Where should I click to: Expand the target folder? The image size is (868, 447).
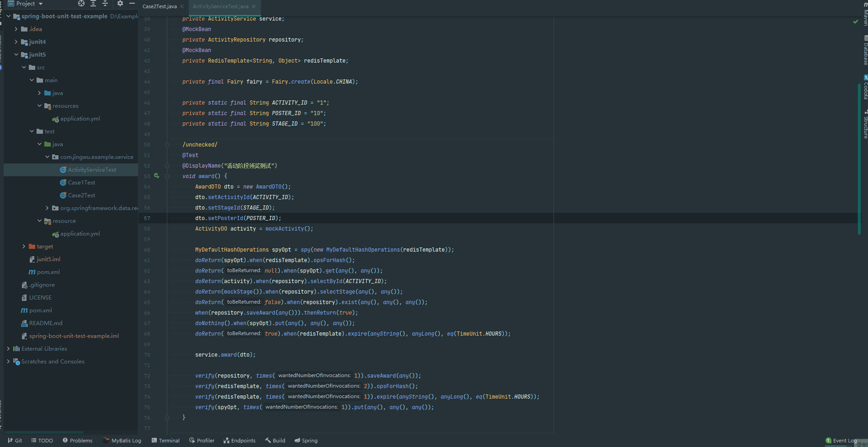(x=24, y=246)
